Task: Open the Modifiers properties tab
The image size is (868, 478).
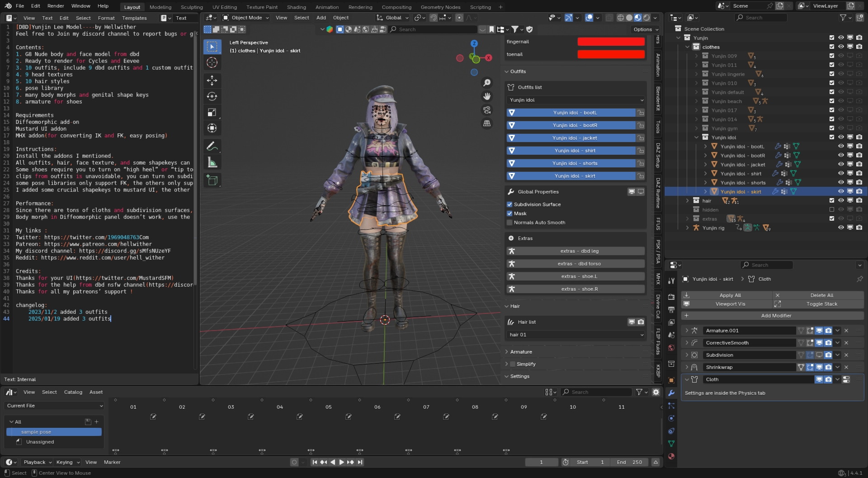Action: 671,393
